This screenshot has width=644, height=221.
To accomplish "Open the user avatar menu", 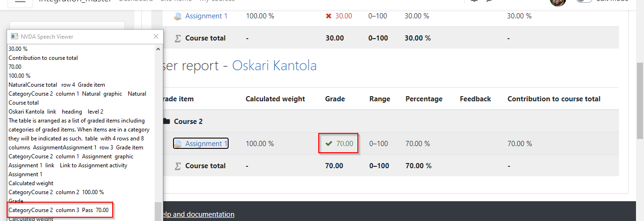I will [558, 2].
